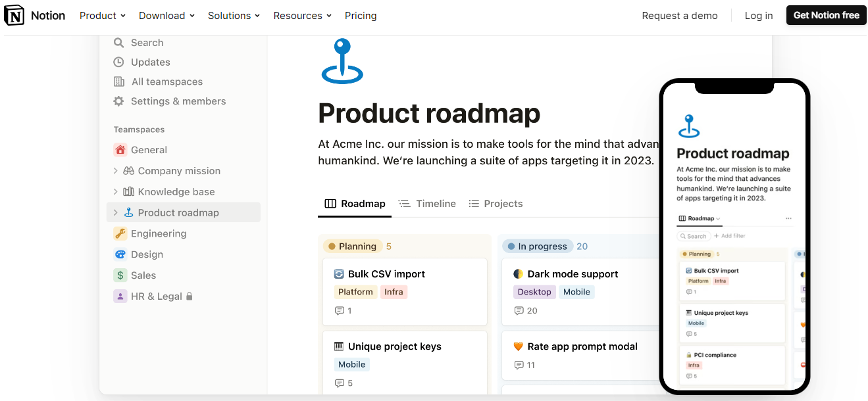Click the Dark mode support half-moon icon
The width and height of the screenshot is (868, 401).
(x=519, y=274)
